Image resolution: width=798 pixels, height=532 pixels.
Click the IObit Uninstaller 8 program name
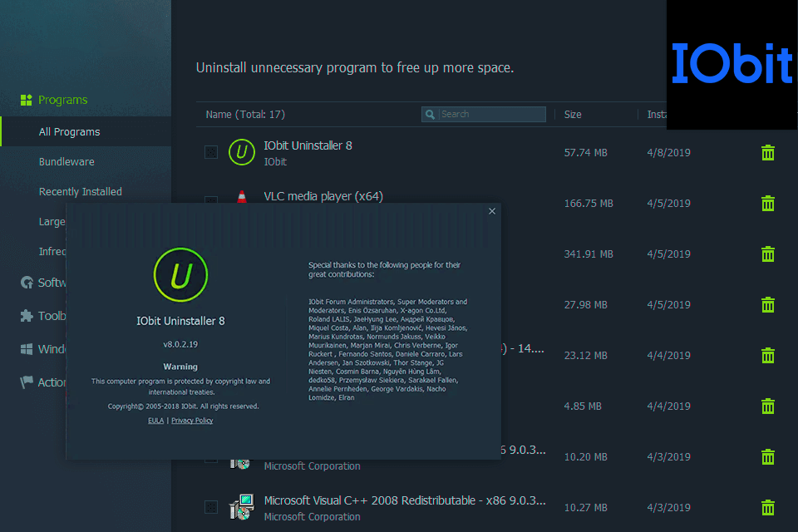click(308, 145)
